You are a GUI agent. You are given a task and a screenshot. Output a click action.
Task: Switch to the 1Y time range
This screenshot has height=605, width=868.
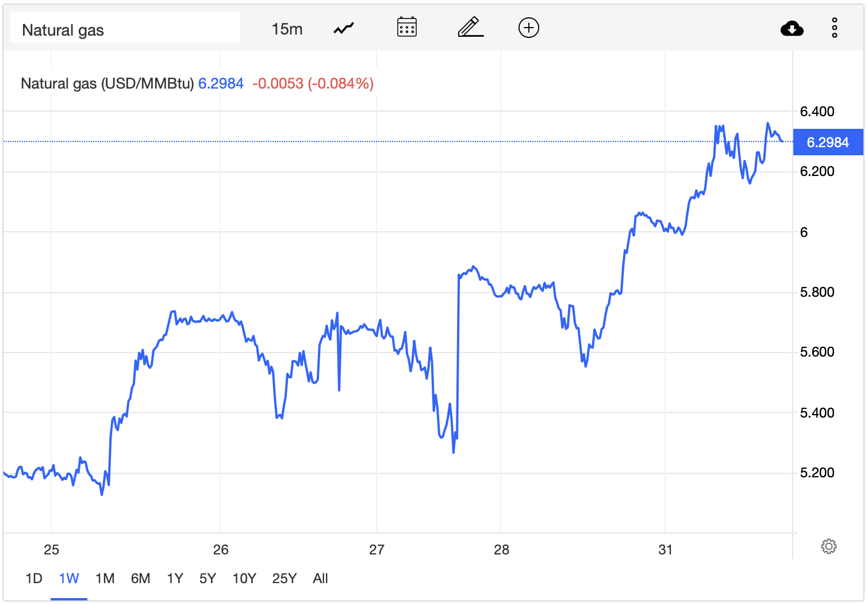coord(175,579)
